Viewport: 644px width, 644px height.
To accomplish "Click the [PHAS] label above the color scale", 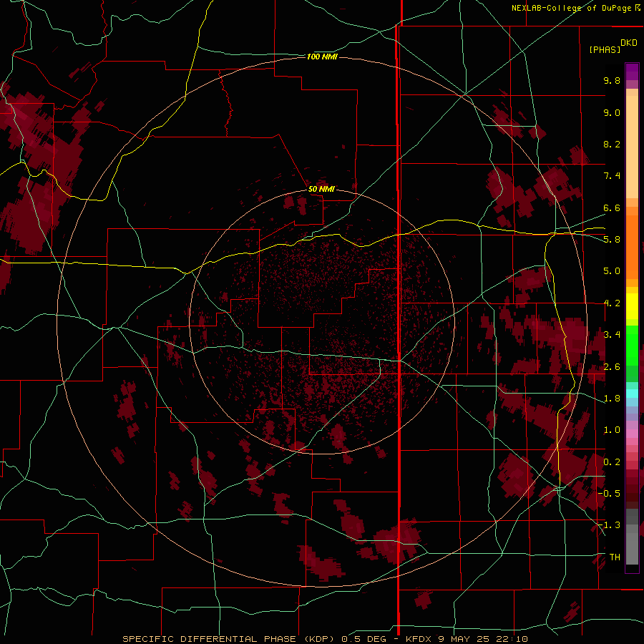I will coord(605,49).
